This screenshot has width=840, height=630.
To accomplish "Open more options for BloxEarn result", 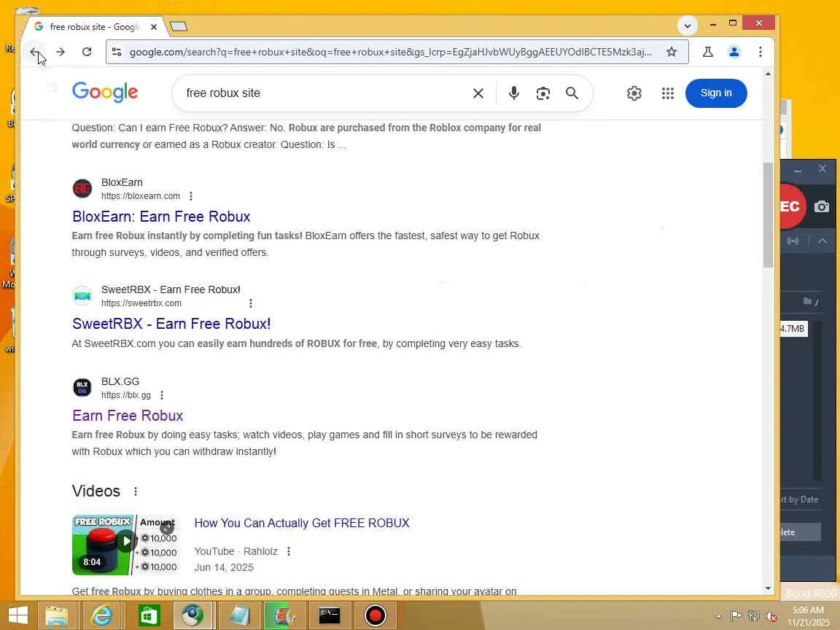I will coord(191,196).
